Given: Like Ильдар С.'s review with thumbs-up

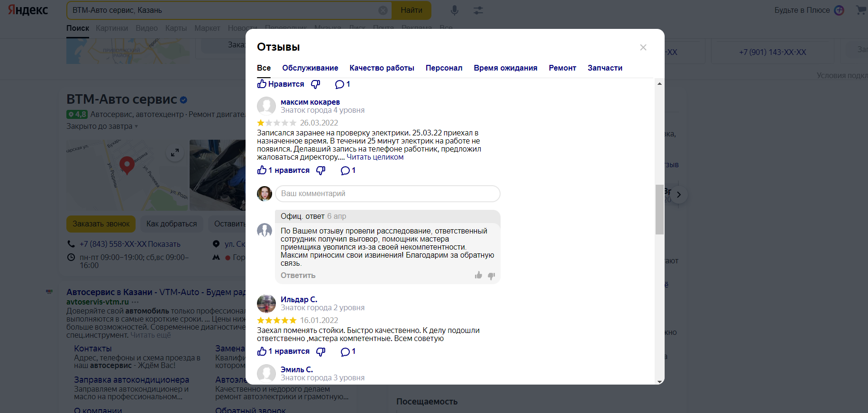Looking at the screenshot, I should [283, 351].
